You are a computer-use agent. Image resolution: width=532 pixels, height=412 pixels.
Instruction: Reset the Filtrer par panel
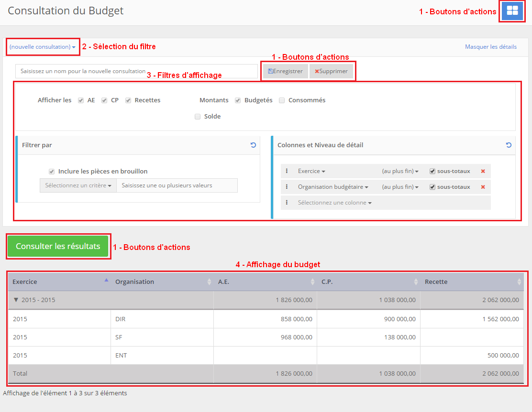pyautogui.click(x=253, y=145)
